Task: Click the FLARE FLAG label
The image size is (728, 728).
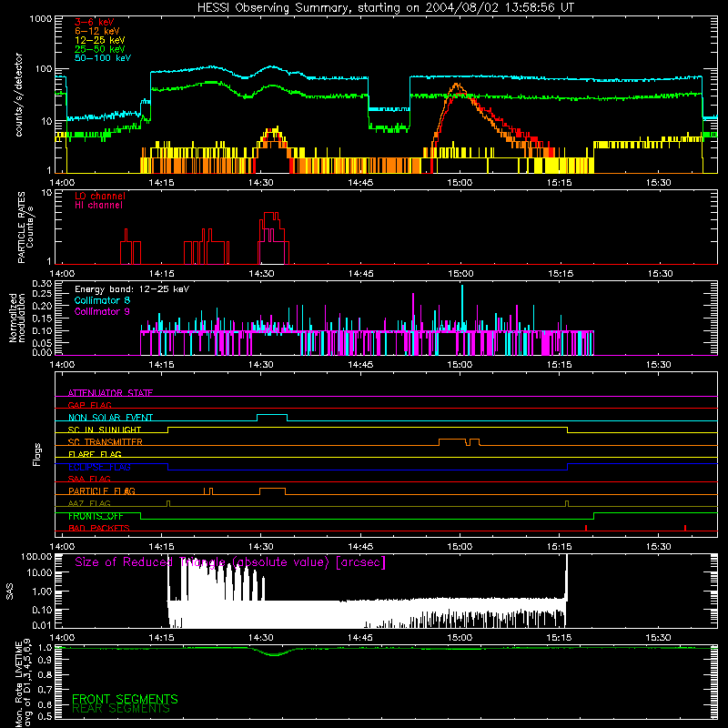Action: pos(95,454)
